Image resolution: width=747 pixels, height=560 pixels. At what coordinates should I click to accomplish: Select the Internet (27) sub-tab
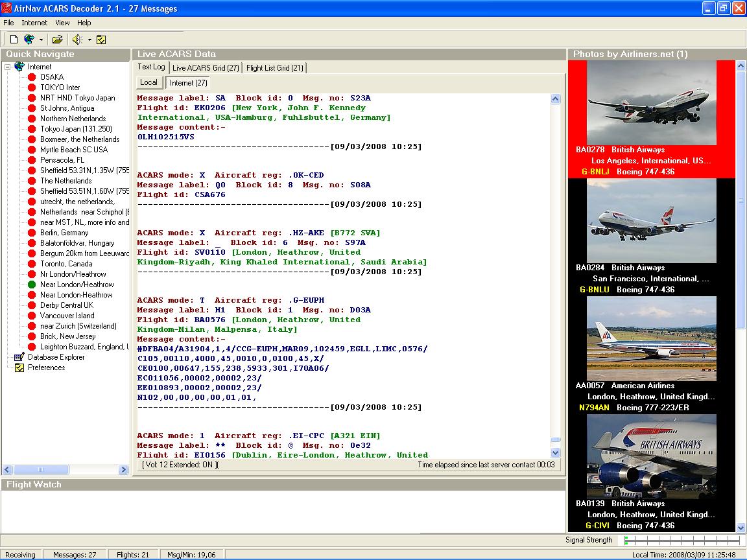coord(189,83)
